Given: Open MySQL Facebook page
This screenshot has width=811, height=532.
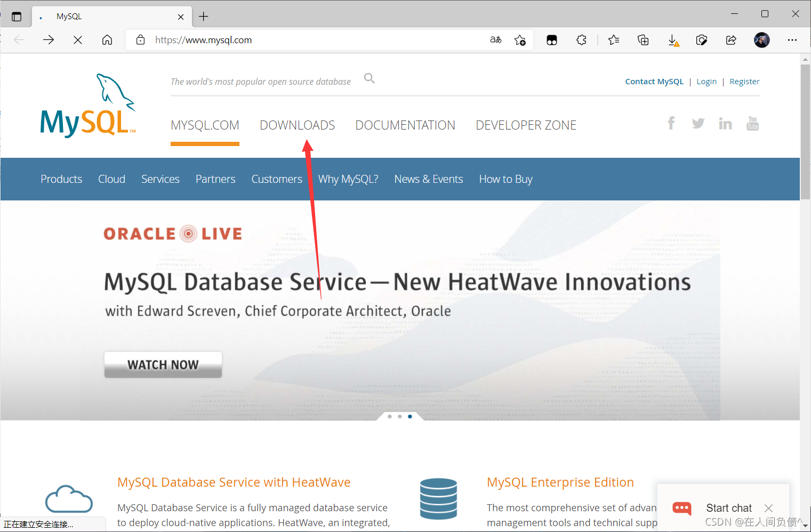Looking at the screenshot, I should point(671,123).
